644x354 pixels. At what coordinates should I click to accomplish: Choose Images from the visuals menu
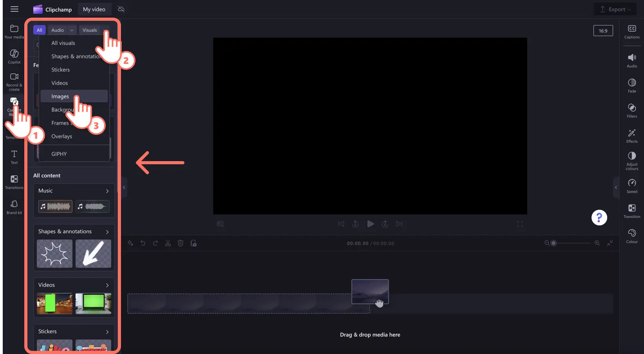coord(60,96)
